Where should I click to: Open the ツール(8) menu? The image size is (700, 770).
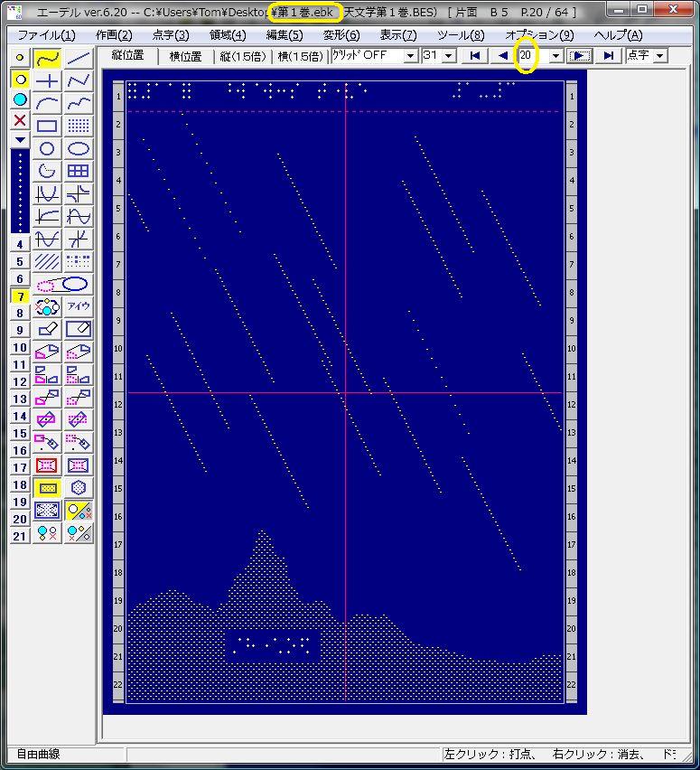click(461, 35)
